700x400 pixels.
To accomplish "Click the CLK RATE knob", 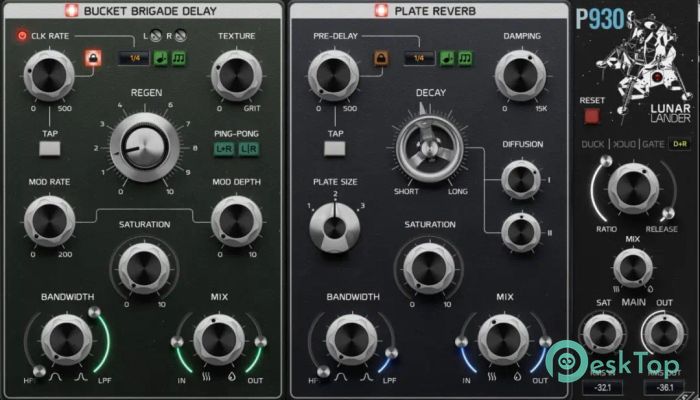I will tap(49, 76).
